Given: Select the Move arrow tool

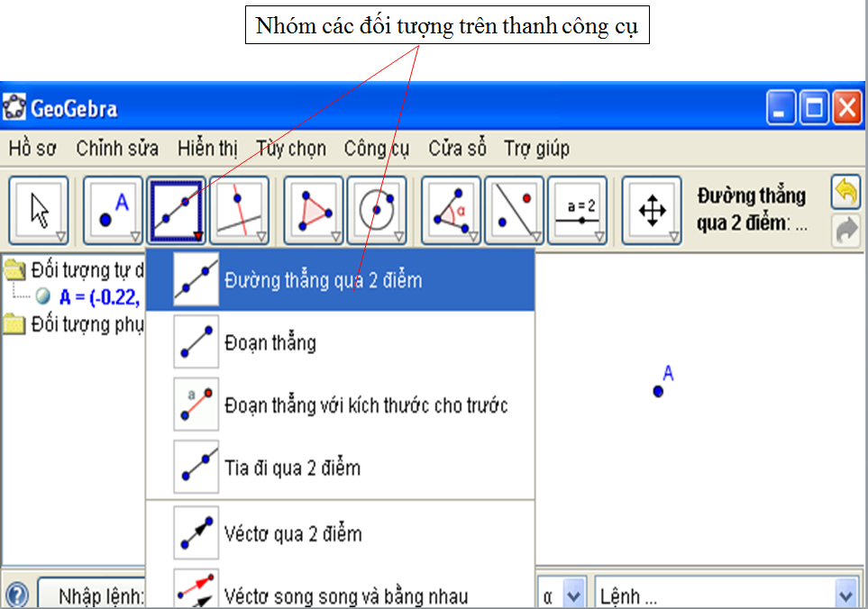Looking at the screenshot, I should [x=39, y=210].
